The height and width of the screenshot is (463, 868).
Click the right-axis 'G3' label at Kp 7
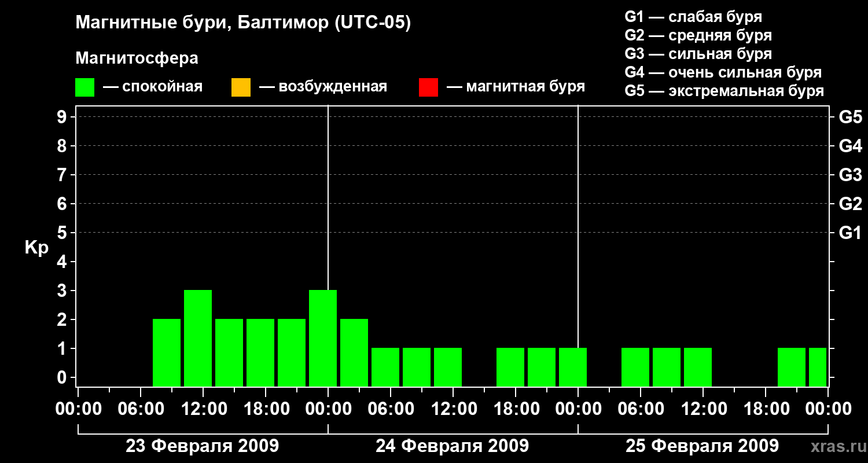coord(851,175)
